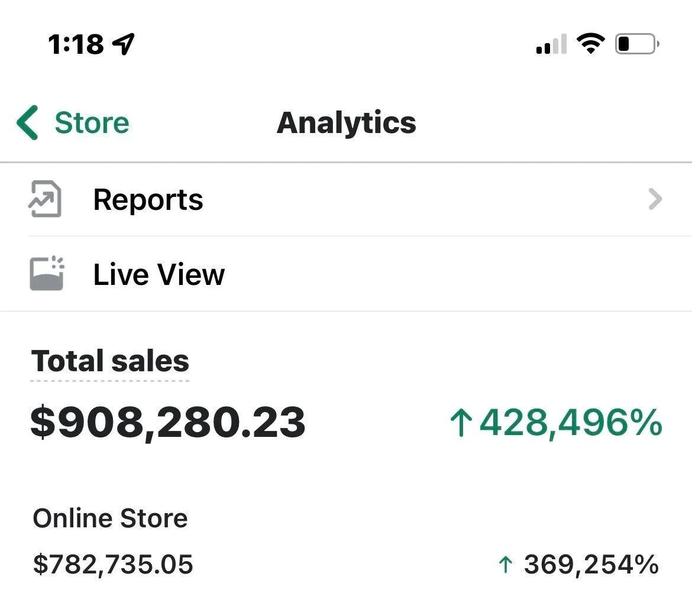
Task: Tap the battery status icon
Action: (x=637, y=44)
